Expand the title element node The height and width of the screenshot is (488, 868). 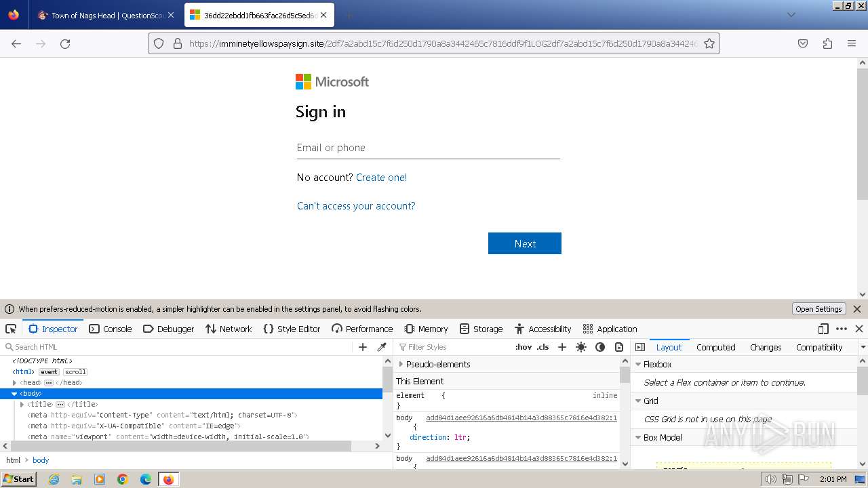[22, 405]
